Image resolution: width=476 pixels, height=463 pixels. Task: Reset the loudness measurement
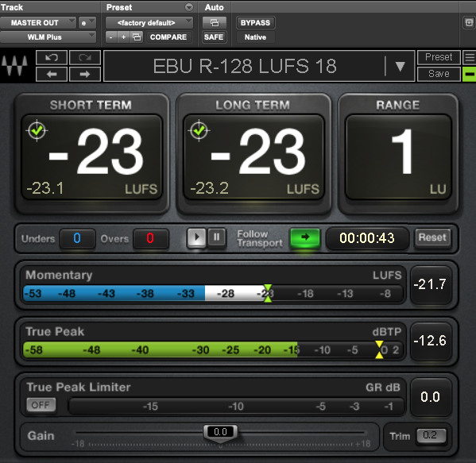[x=432, y=237]
